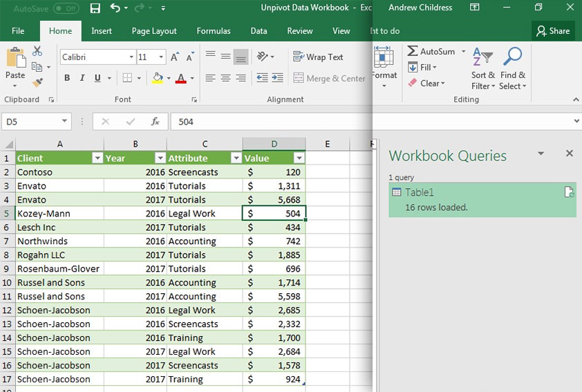
Task: Expand the Calibri font name dropdown
Action: 131,57
